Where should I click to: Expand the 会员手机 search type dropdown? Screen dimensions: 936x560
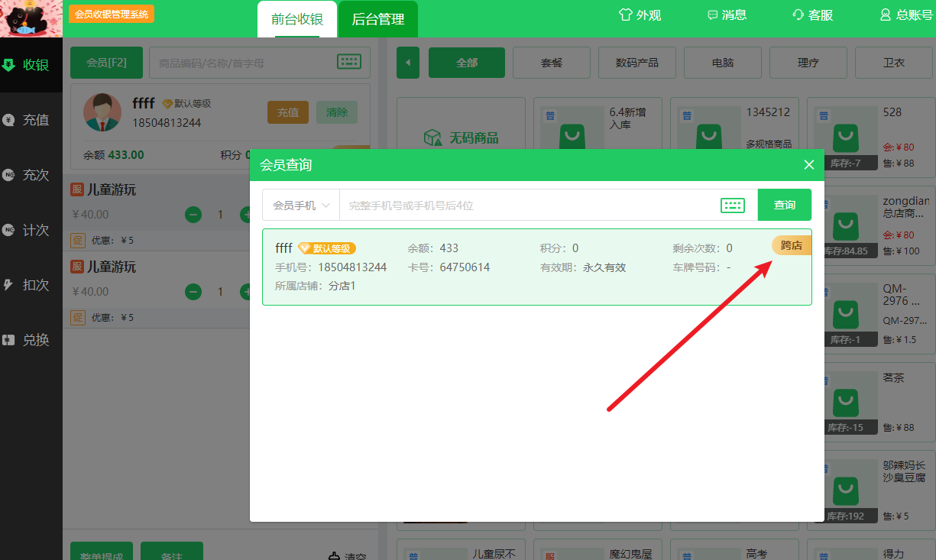coord(301,205)
